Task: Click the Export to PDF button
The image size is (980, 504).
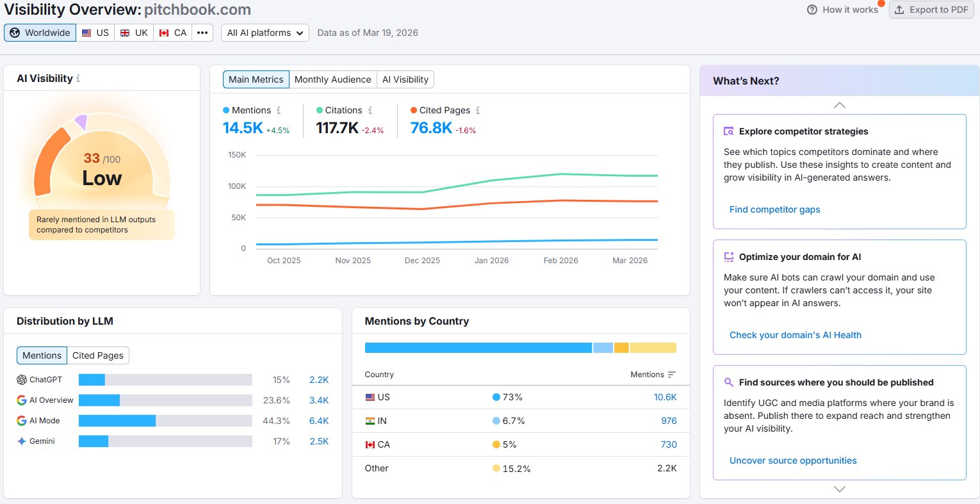Action: point(931,10)
